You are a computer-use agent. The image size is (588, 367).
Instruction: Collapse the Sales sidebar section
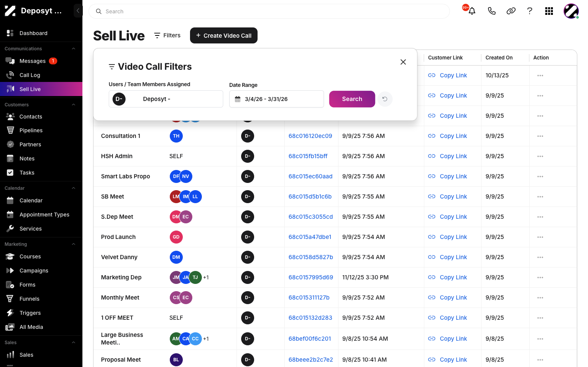74,343
